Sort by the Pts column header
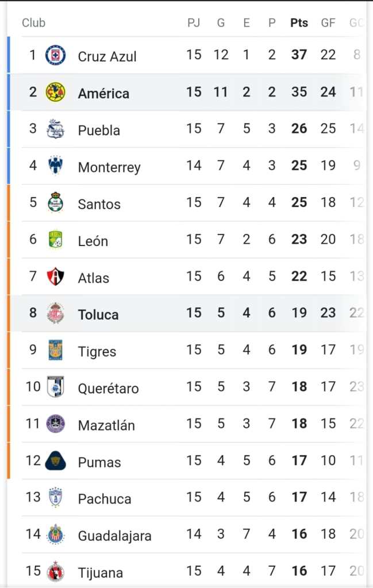Image resolution: width=373 pixels, height=588 pixels. click(299, 23)
